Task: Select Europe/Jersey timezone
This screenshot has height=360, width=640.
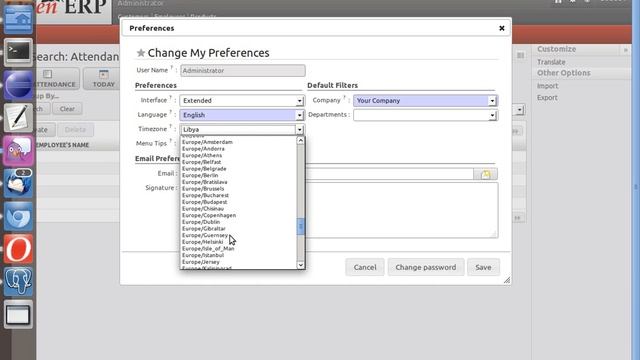Action: click(201, 262)
